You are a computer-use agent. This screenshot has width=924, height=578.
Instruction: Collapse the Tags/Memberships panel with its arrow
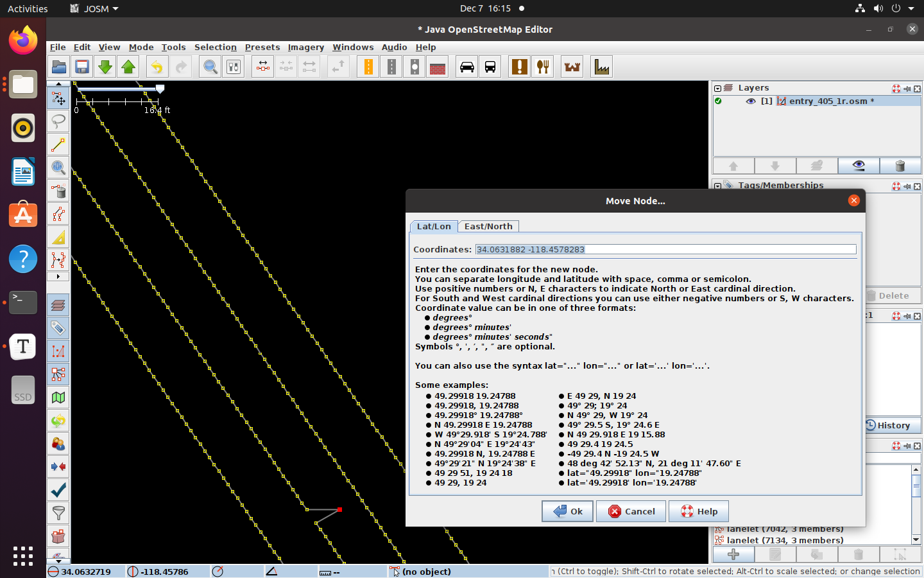point(718,186)
